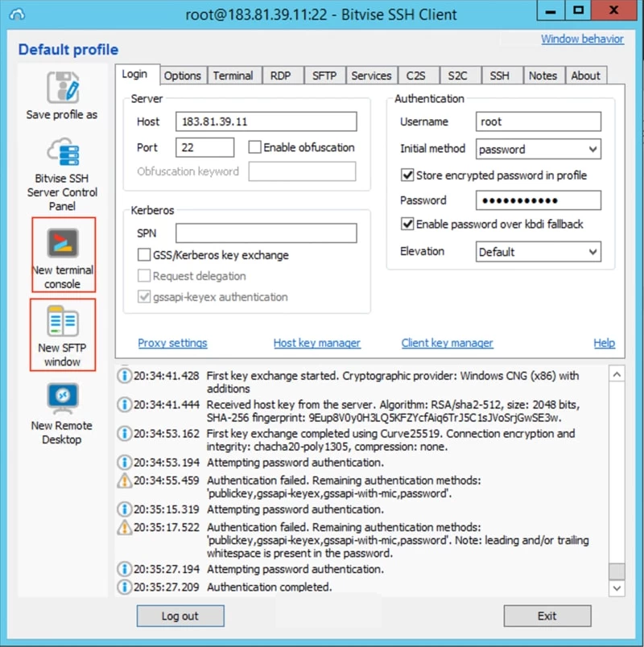644x647 pixels.
Task: Click the SPN input field
Action: click(x=266, y=233)
